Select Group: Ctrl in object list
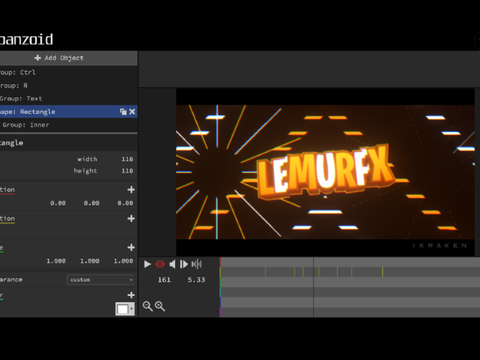Viewport: 480px width, 360px height. click(69, 72)
